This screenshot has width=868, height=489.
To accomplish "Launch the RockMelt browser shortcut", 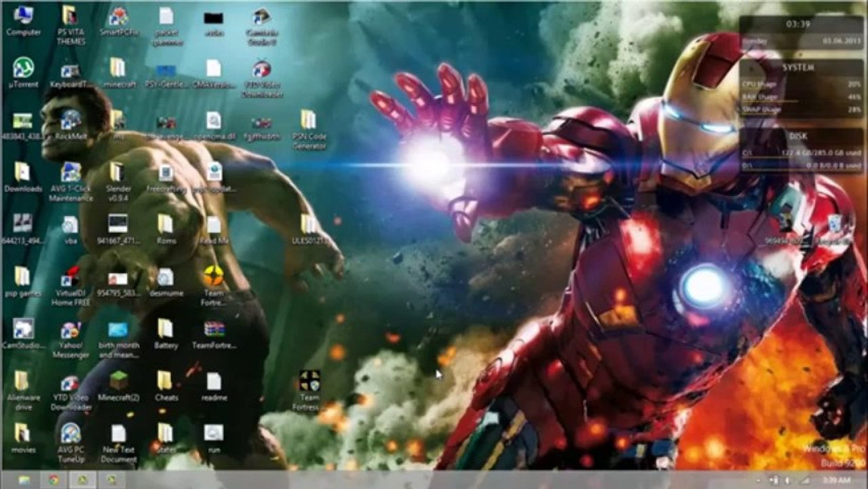I will click(71, 124).
